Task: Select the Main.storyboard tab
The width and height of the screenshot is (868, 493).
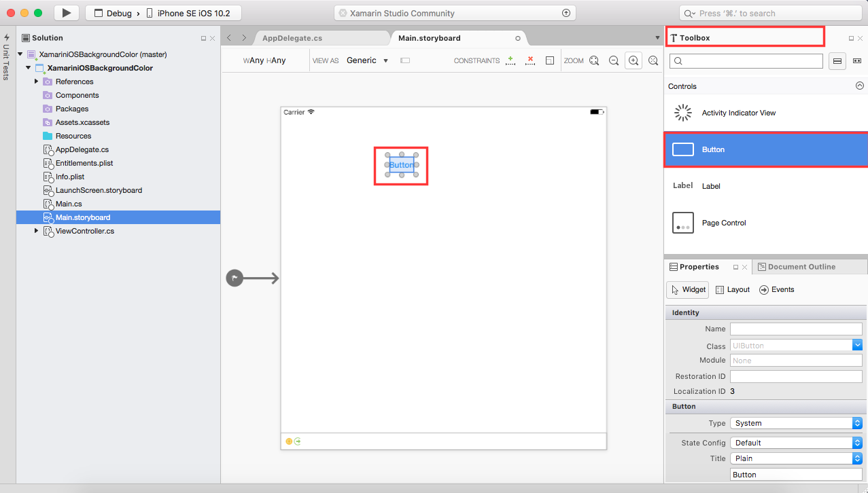Action: (430, 38)
